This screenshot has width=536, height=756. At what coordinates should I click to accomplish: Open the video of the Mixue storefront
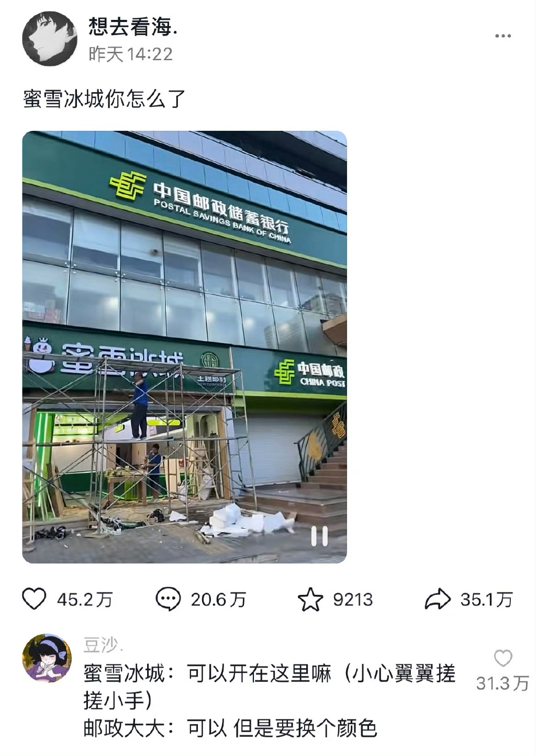184,347
